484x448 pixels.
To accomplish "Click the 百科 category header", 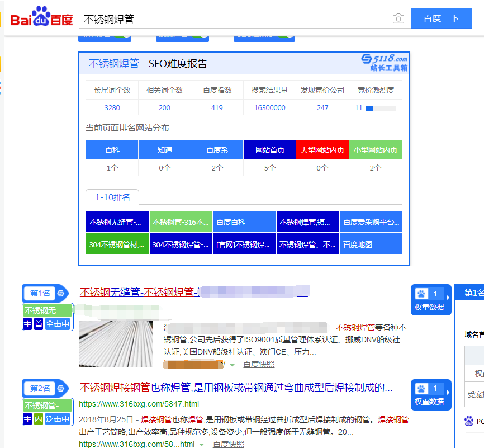I will tap(112, 150).
